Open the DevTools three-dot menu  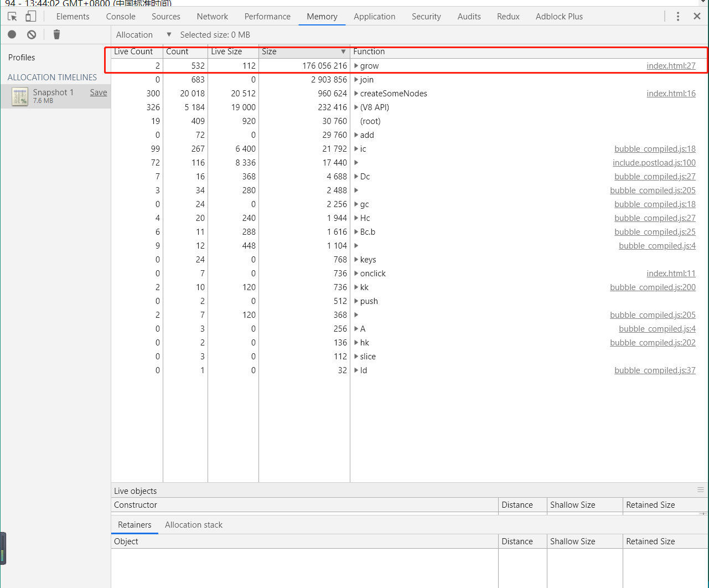pos(677,17)
